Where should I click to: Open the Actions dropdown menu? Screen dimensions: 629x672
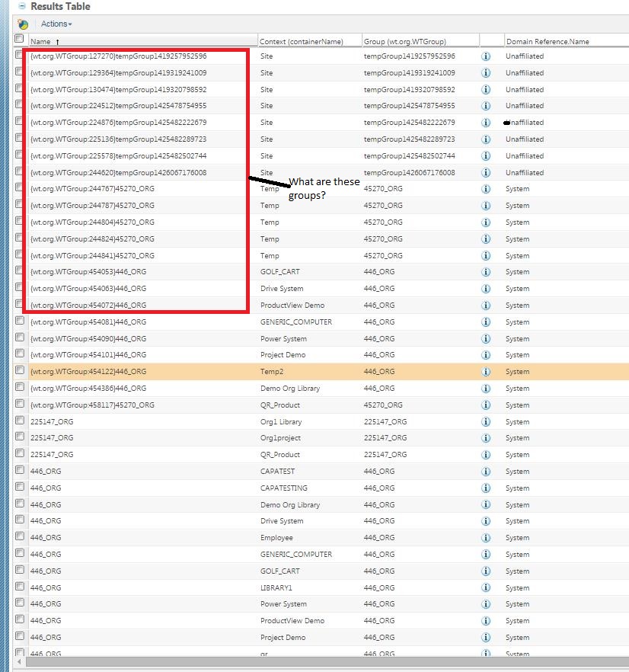point(56,24)
